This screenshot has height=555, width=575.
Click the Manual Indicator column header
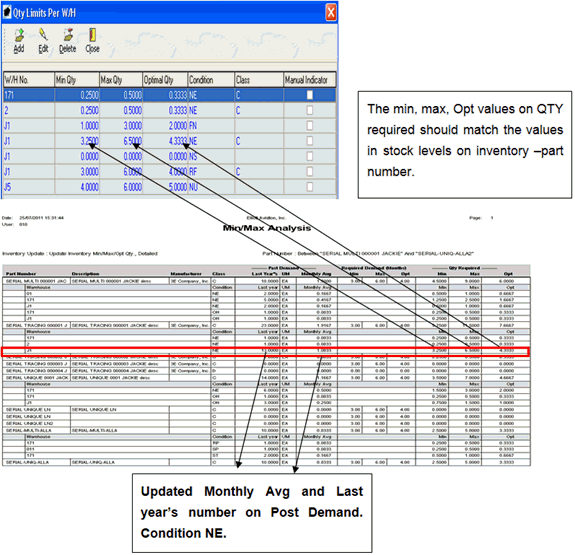(x=310, y=80)
